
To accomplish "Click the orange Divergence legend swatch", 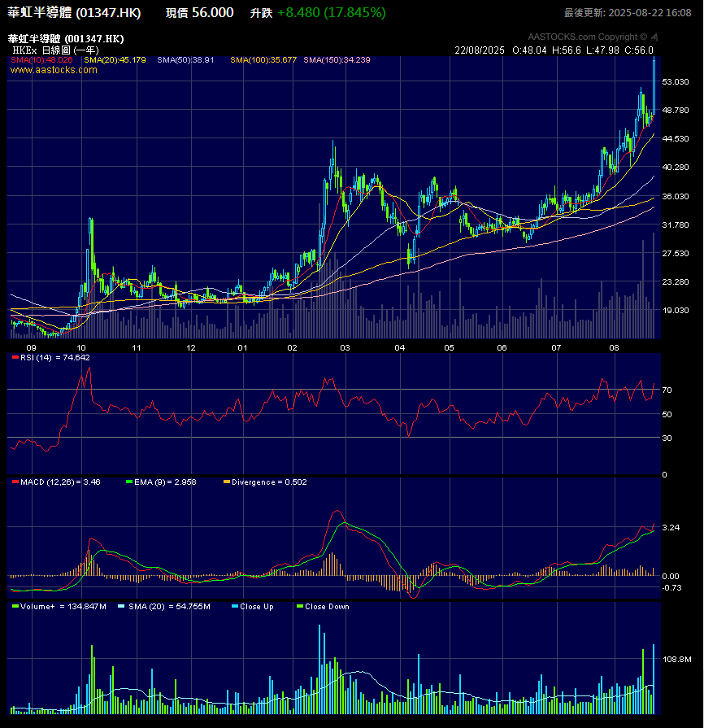I will coord(227,482).
